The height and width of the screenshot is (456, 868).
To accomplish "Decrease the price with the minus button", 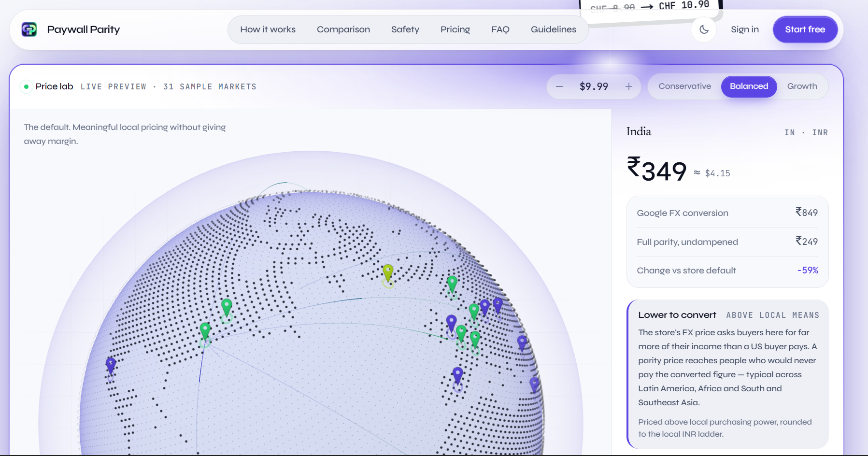I will 559,86.
